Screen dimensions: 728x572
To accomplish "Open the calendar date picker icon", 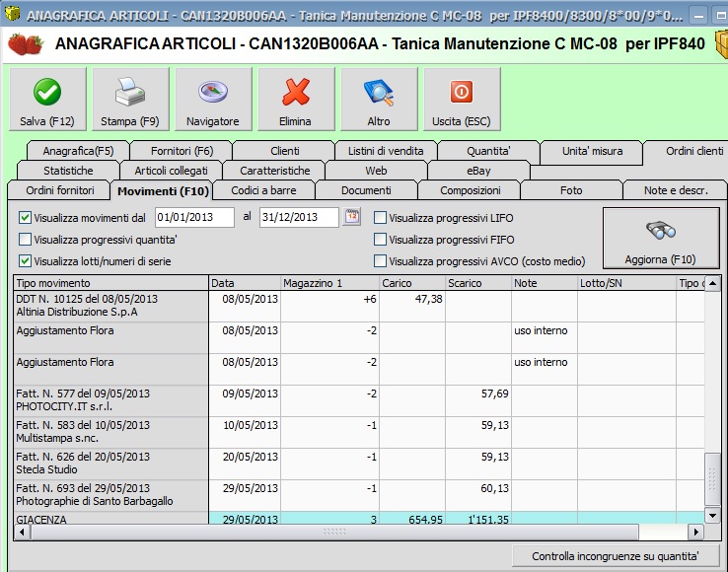I will (x=352, y=217).
